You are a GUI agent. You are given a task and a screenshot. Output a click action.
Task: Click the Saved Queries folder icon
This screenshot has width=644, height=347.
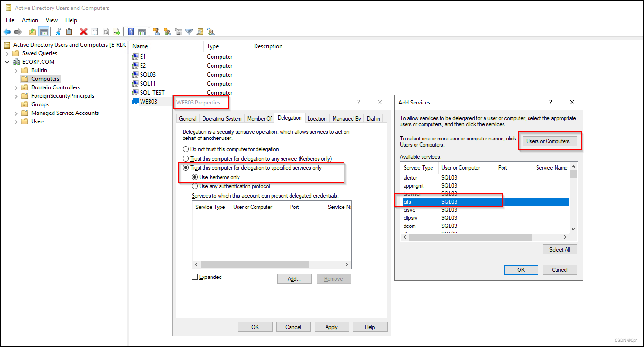click(x=16, y=53)
